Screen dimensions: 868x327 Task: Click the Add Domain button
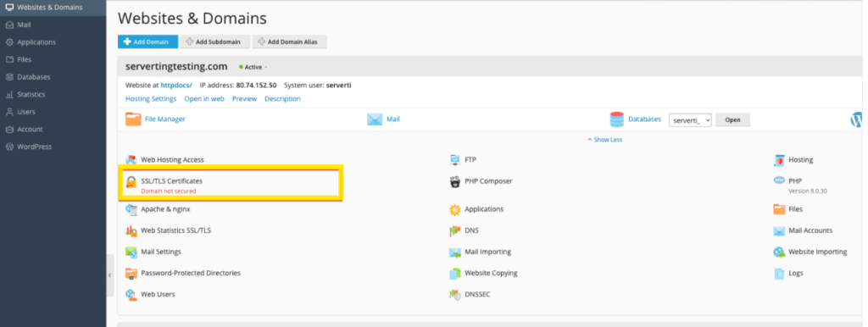point(147,42)
